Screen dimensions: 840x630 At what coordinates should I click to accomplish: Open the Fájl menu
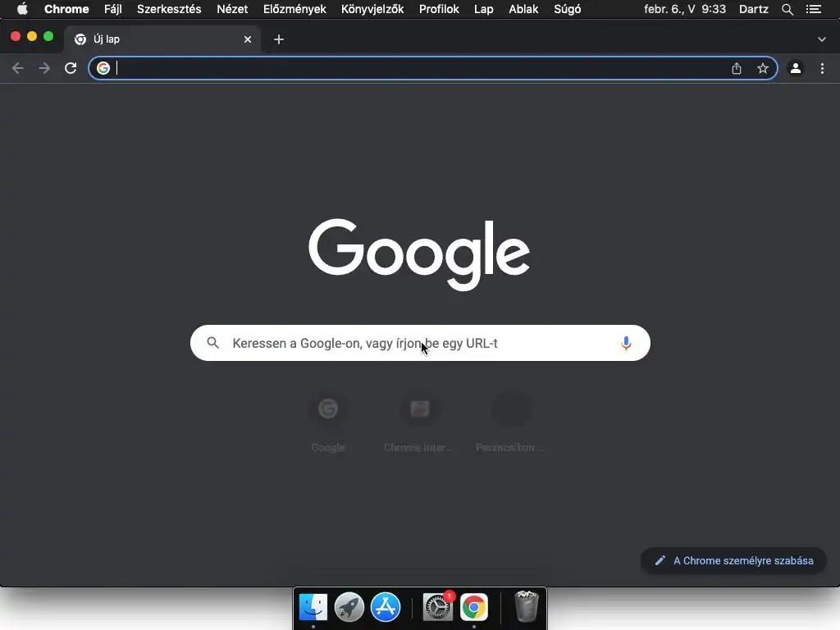(x=113, y=9)
